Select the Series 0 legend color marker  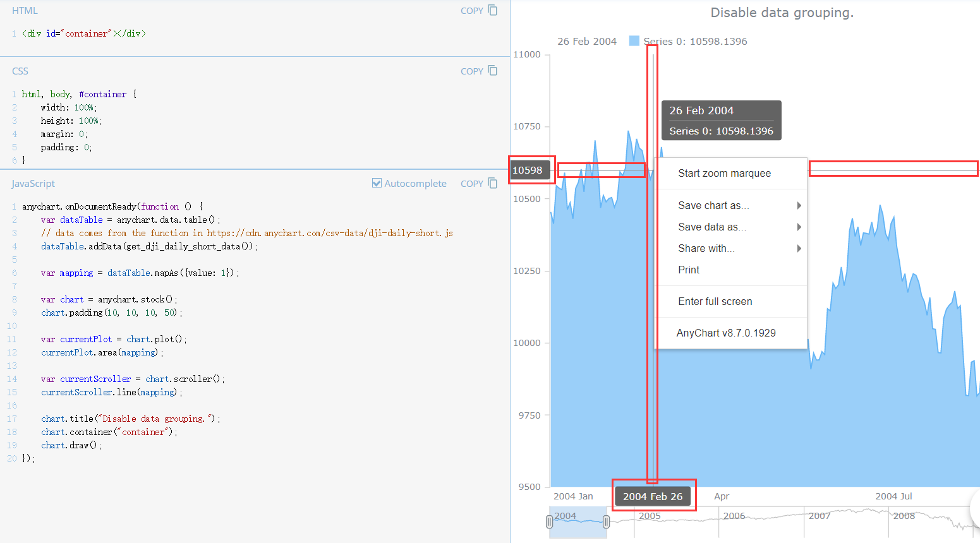coord(633,40)
